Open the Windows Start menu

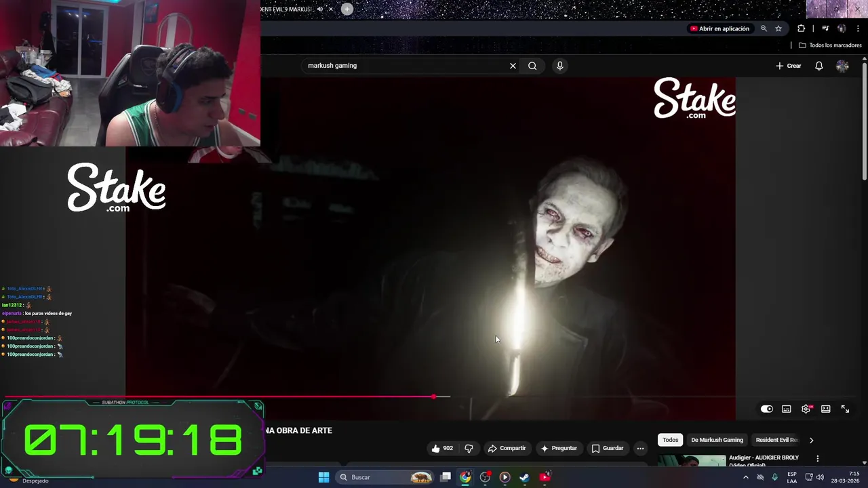tap(323, 477)
